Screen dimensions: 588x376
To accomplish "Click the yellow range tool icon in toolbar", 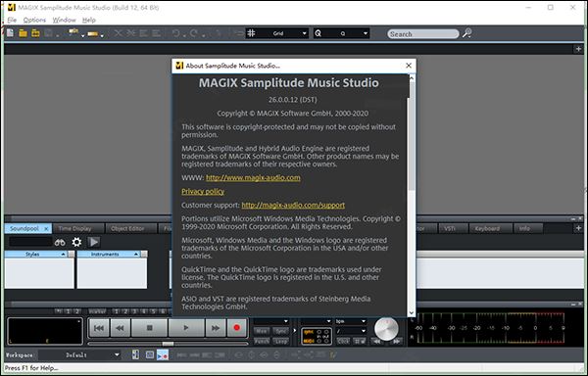I will [x=92, y=34].
